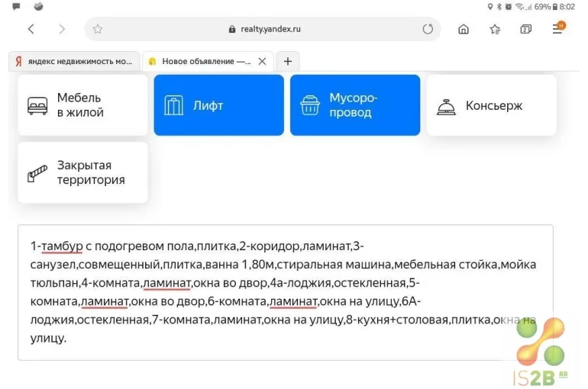The height and width of the screenshot is (389, 588).
Task: Reload the realty.yandex.ru page
Action: coord(428,30)
